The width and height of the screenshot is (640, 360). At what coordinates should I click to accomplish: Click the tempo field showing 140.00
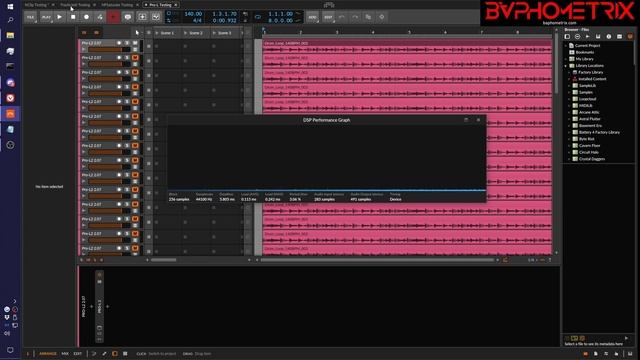click(193, 14)
